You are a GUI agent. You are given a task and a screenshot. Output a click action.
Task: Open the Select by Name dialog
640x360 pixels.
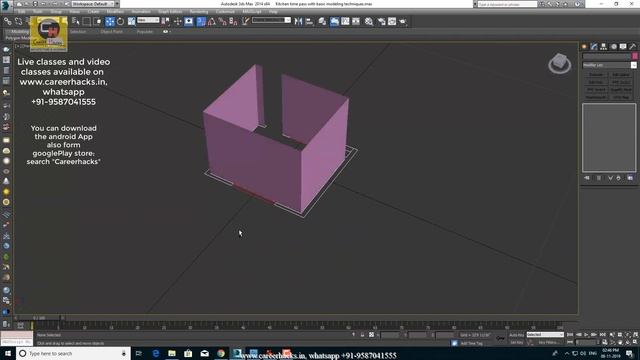tap(76, 21)
